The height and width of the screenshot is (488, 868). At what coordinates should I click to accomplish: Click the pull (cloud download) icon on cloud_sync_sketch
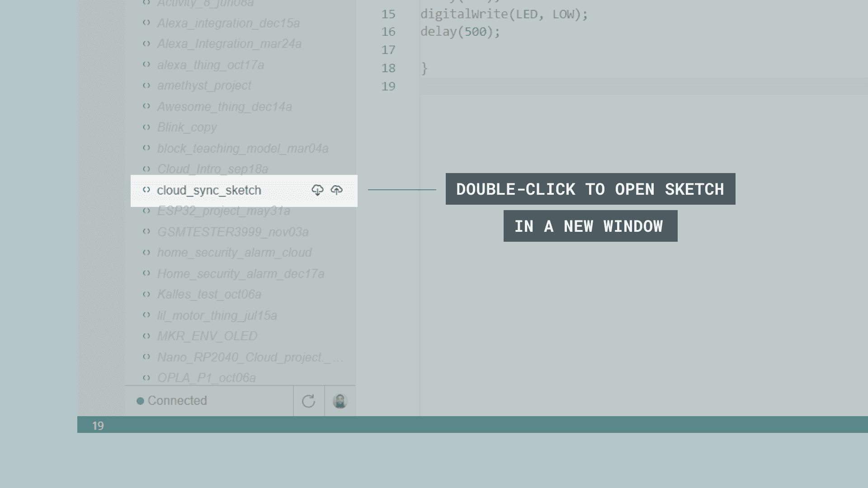click(317, 190)
